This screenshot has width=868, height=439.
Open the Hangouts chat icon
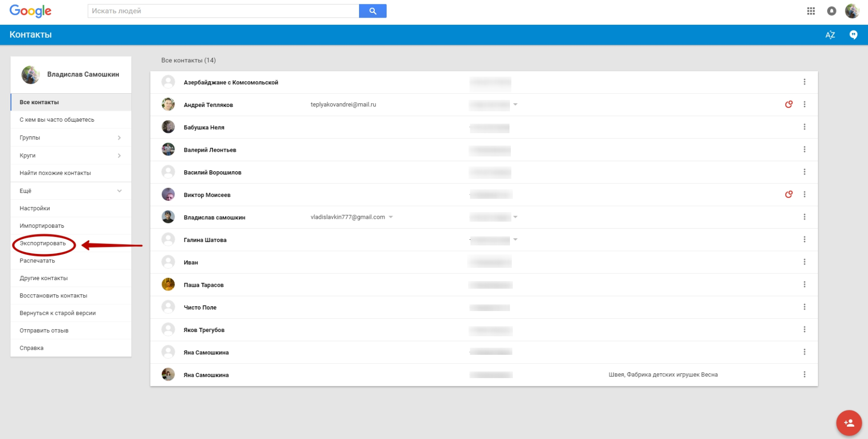[853, 35]
